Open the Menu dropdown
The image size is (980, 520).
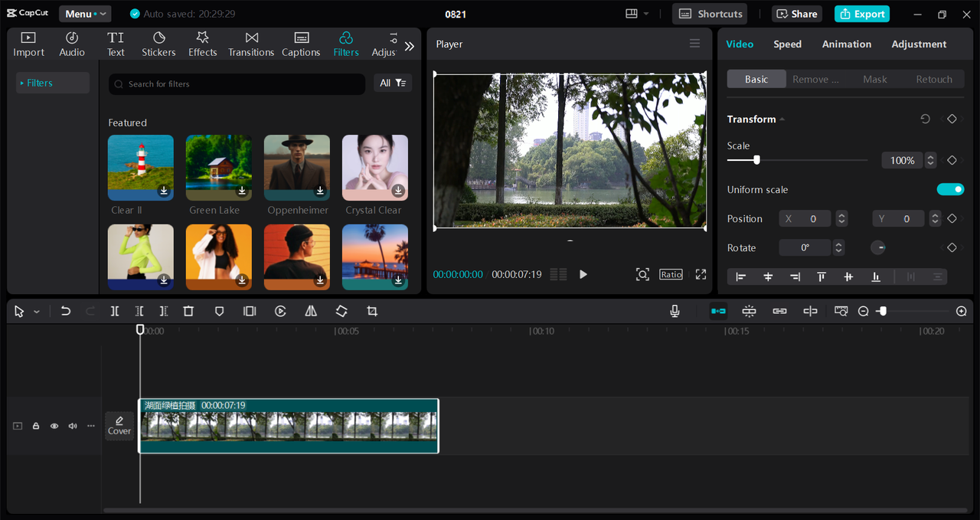tap(85, 14)
